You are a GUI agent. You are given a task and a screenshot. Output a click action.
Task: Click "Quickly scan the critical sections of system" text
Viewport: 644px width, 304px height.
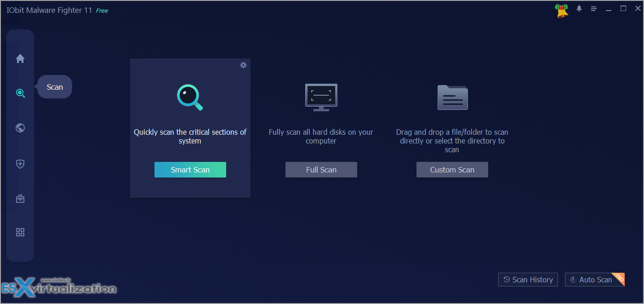coord(190,137)
